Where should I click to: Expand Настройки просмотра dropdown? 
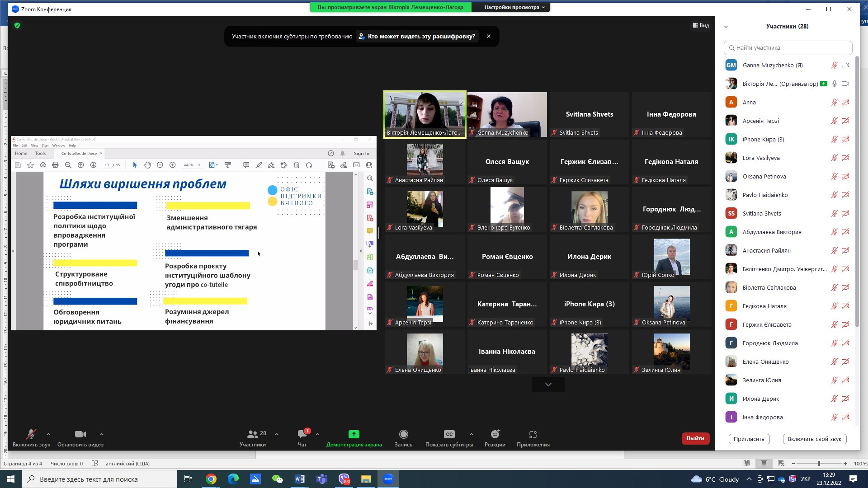(514, 7)
